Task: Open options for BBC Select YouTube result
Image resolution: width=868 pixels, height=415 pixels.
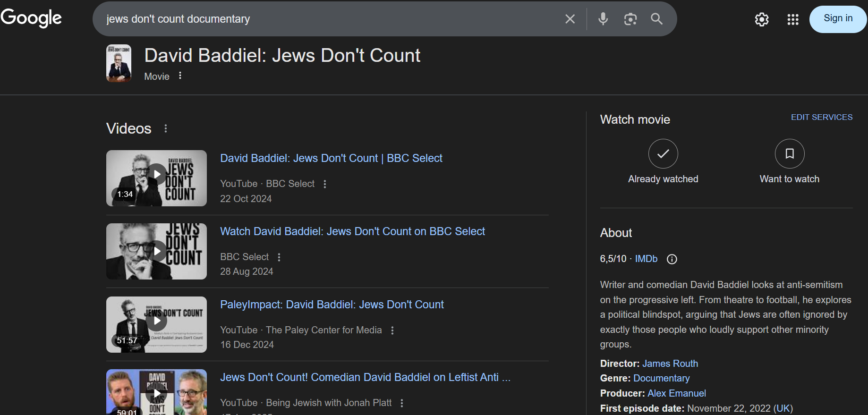Action: coord(325,184)
